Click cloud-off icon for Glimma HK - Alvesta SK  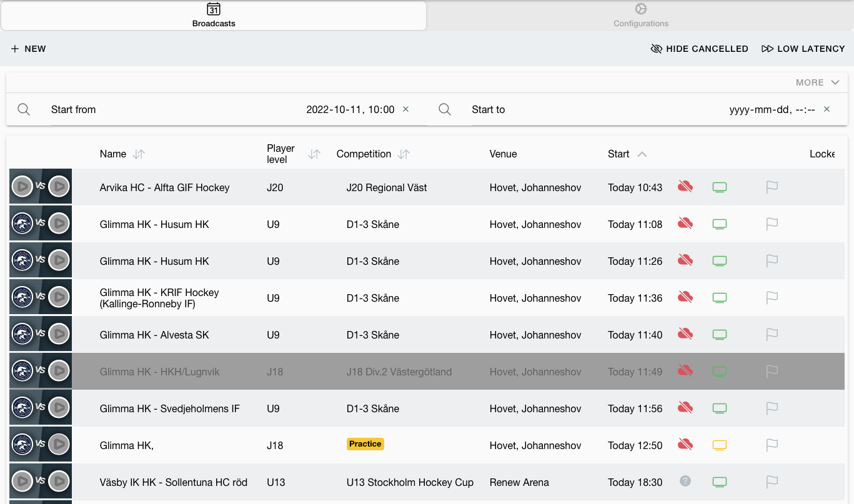coord(685,334)
